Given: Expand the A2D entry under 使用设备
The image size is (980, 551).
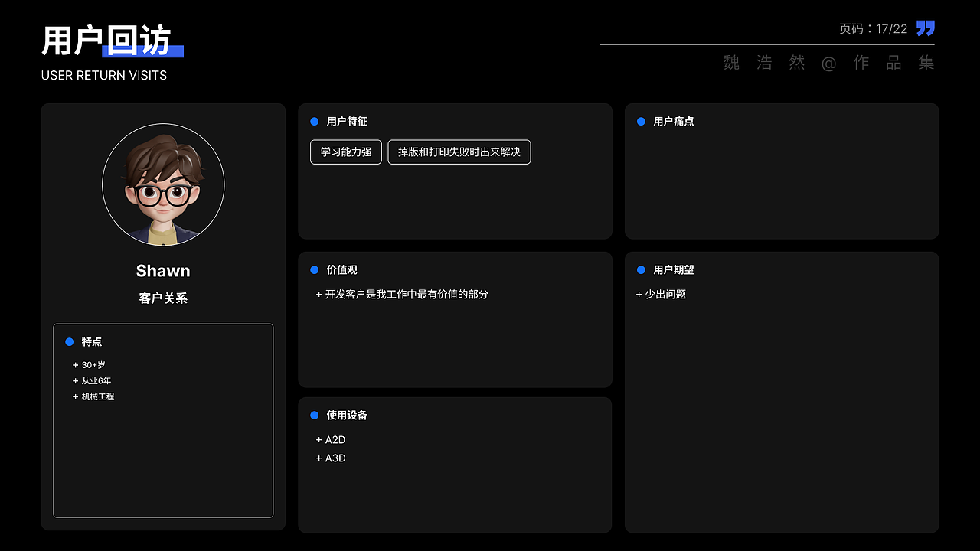Looking at the screenshot, I should (x=331, y=439).
